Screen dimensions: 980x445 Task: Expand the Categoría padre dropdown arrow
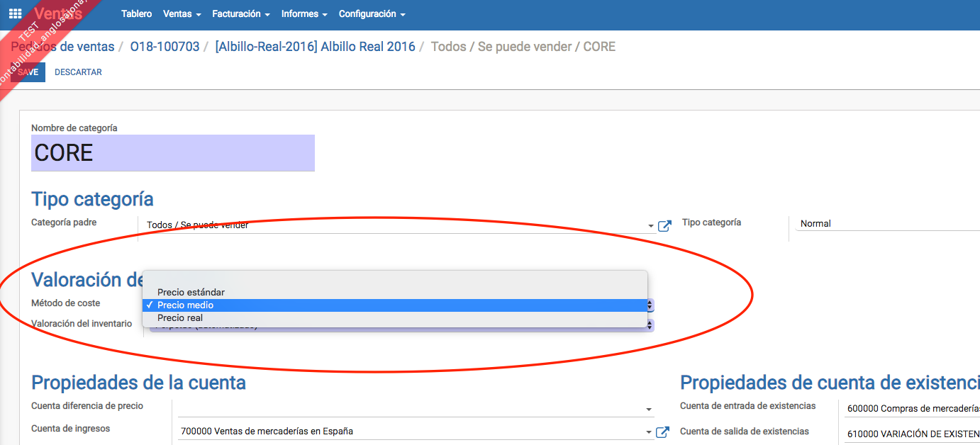coord(650,226)
